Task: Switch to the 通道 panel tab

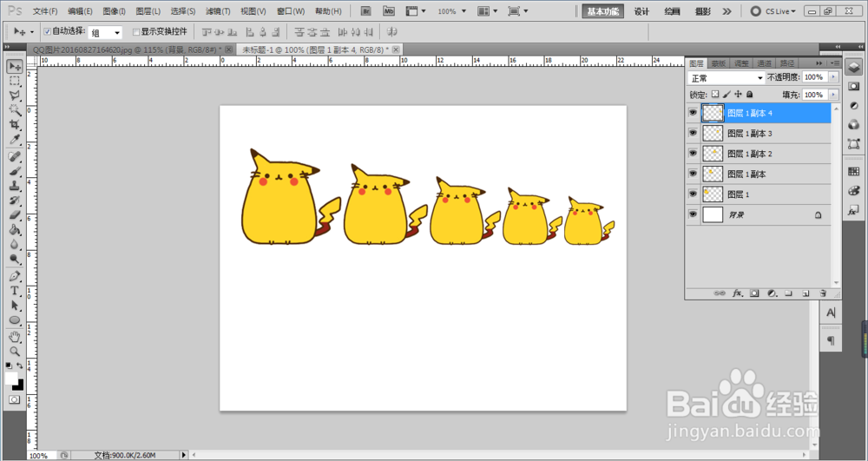Action: pyautogui.click(x=764, y=63)
